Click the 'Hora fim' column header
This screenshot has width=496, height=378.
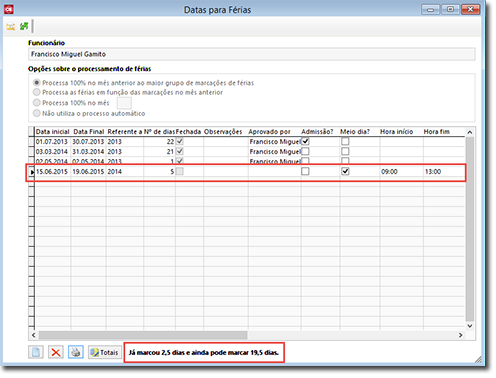(444, 132)
